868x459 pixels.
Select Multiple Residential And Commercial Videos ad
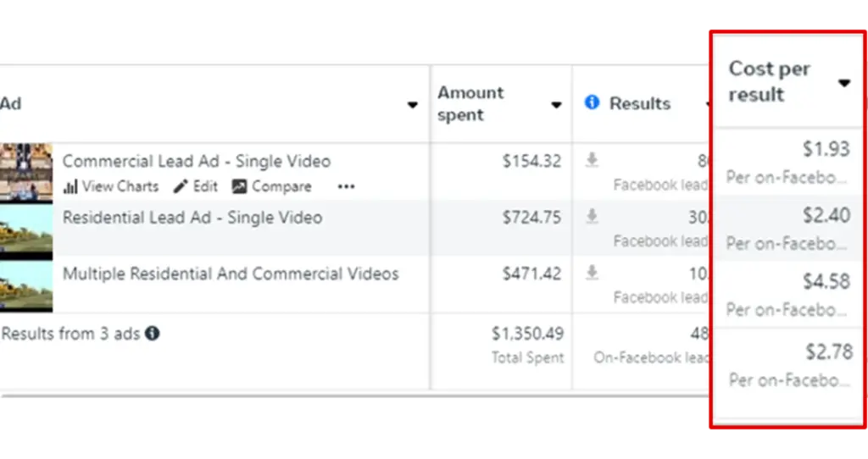(x=231, y=274)
